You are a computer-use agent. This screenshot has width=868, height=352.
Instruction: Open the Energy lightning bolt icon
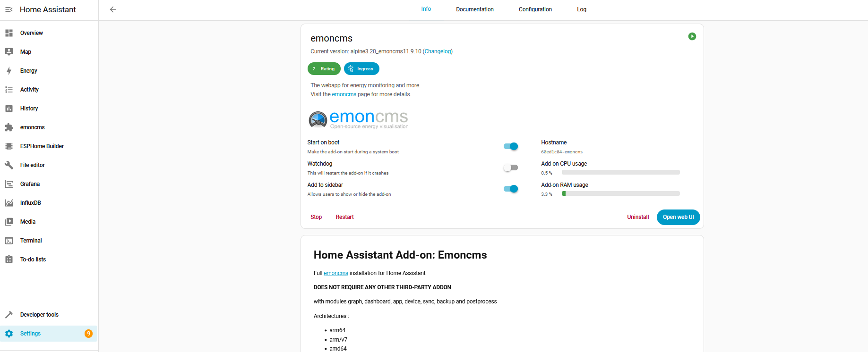click(x=9, y=71)
